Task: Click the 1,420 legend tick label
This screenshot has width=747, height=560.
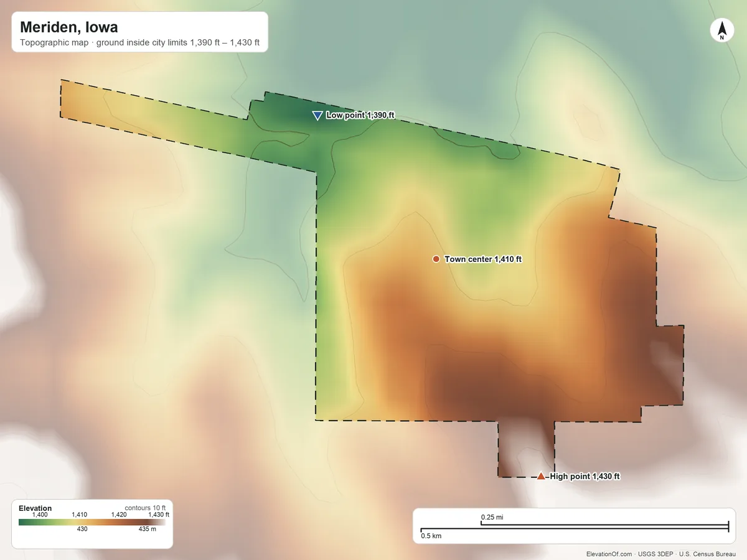Action: 119,515
